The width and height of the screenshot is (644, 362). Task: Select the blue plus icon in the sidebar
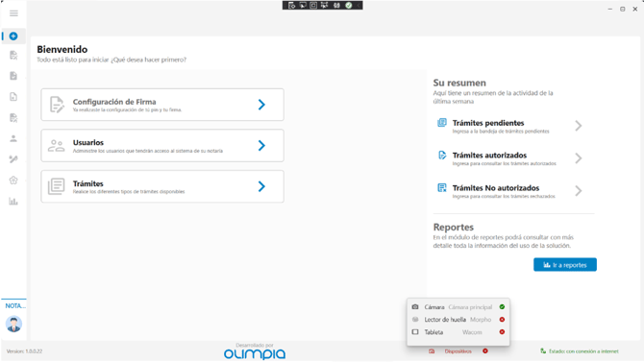13,36
